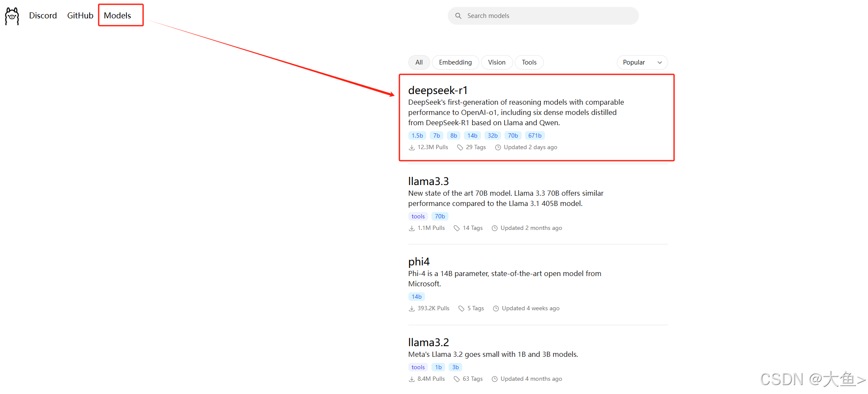
Task: Click llama3.3 tools tag
Action: point(418,216)
